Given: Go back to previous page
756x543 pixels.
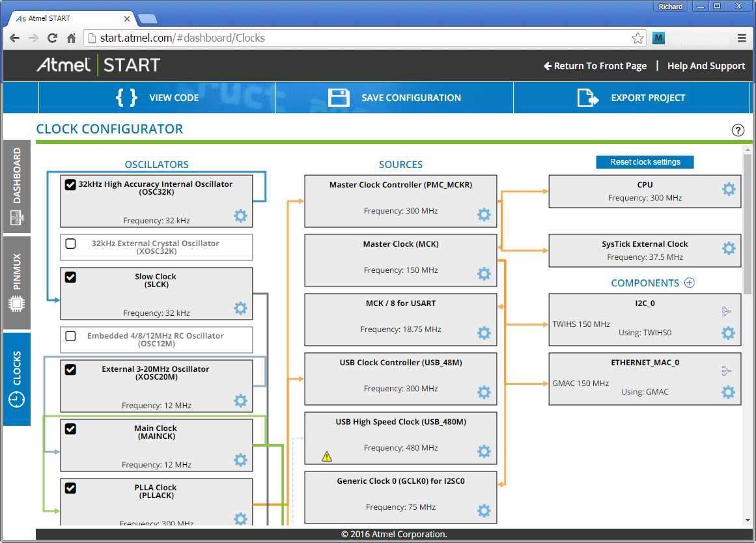Looking at the screenshot, I should pyautogui.click(x=15, y=38).
